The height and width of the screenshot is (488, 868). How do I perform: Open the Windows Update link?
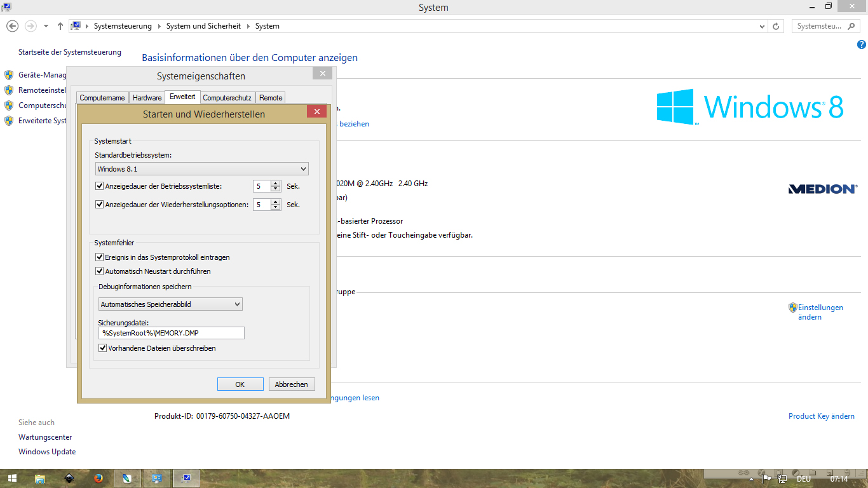(x=47, y=452)
